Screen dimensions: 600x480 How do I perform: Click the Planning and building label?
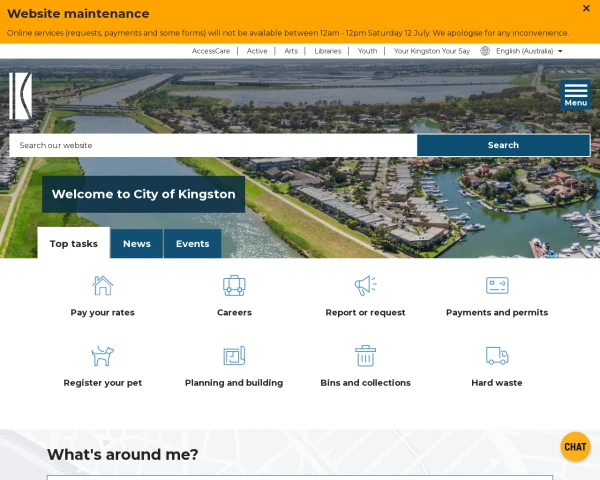click(x=234, y=383)
